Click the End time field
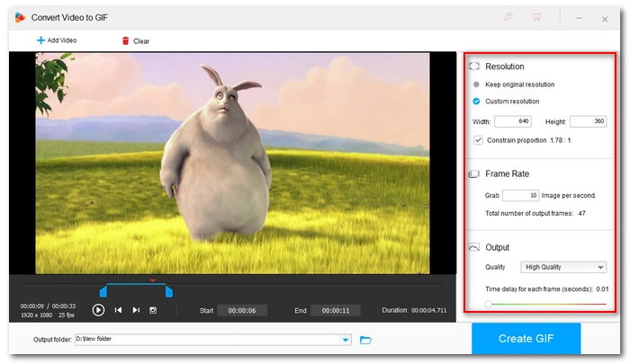Screen dimensions: 630x364 coord(336,311)
